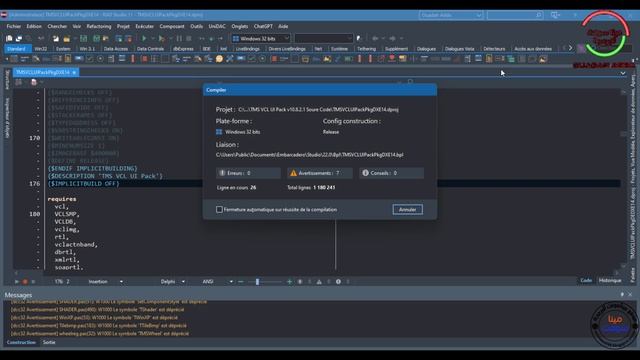Screen dimensions: 640x360
Task: Click the Avertissements warning count box
Action: pyautogui.click(x=320, y=173)
